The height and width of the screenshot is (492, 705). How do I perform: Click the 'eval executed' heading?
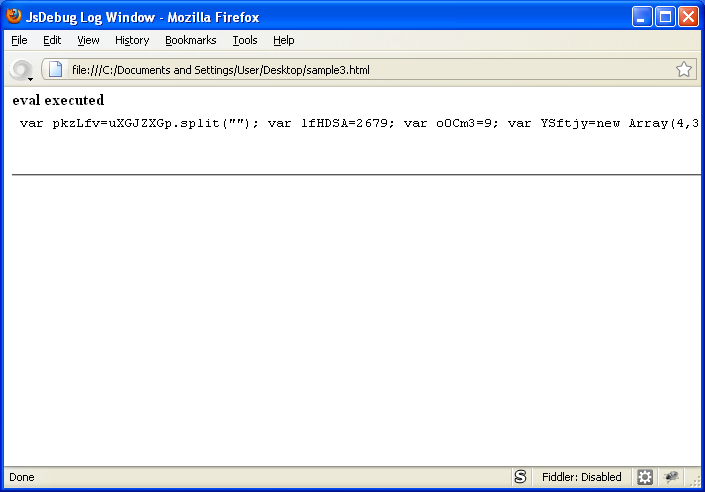[58, 100]
